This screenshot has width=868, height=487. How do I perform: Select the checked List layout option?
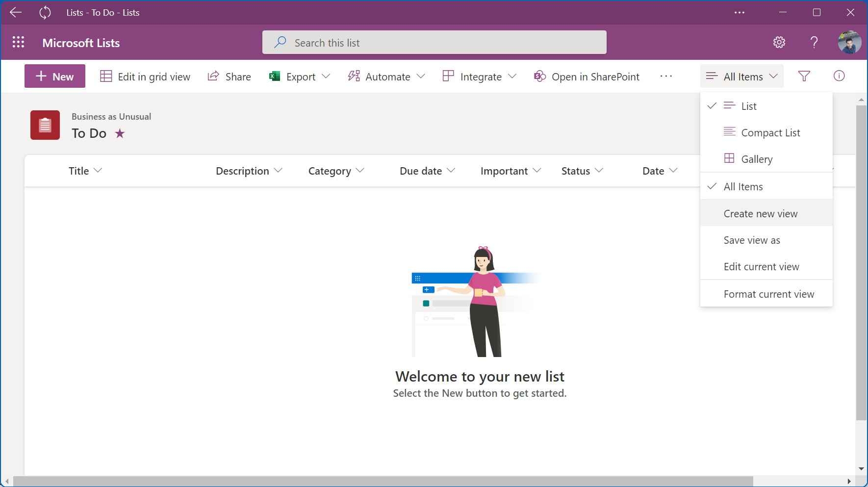pyautogui.click(x=748, y=106)
